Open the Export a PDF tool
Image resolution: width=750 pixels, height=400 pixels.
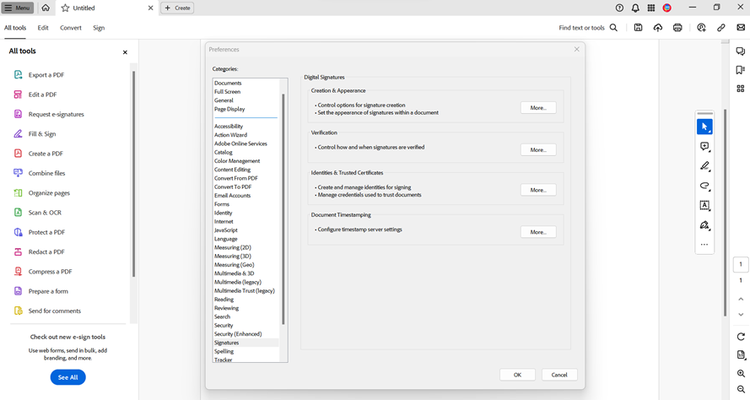point(46,75)
